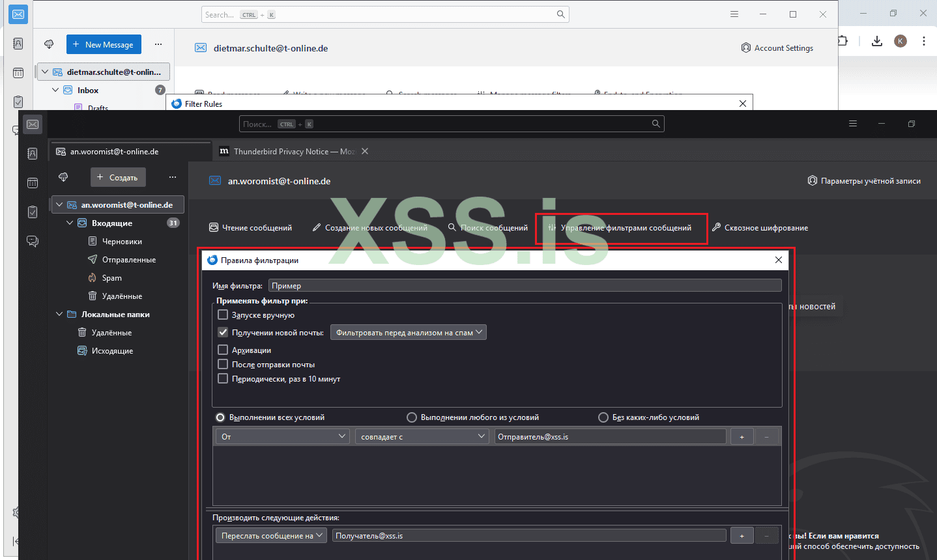Close the Filter Rules dialog in background window
The height and width of the screenshot is (560, 937).
[x=743, y=104]
